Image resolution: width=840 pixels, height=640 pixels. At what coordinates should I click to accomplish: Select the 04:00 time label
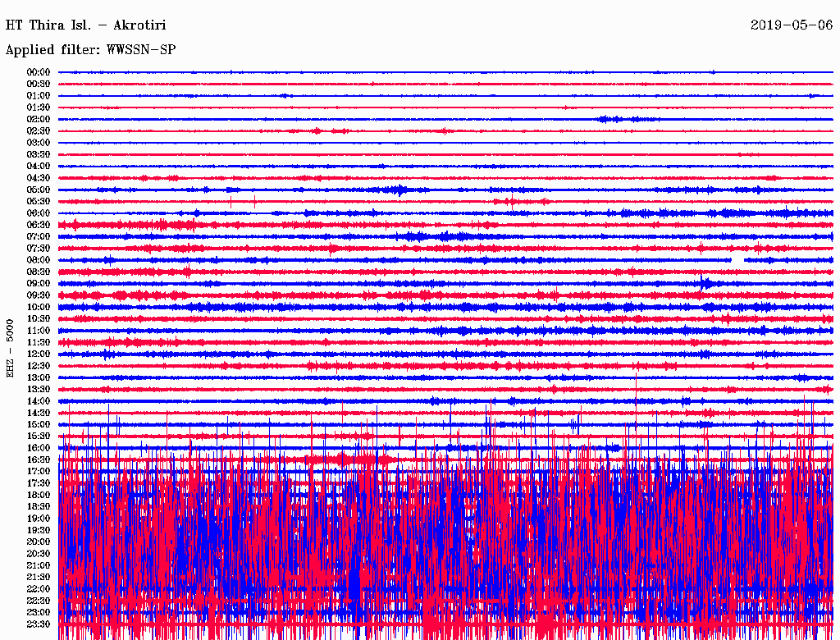click(39, 167)
